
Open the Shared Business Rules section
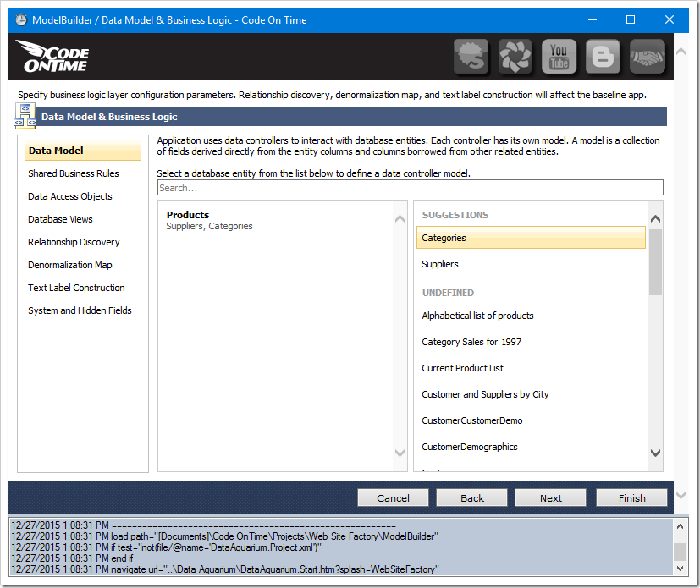(73, 173)
